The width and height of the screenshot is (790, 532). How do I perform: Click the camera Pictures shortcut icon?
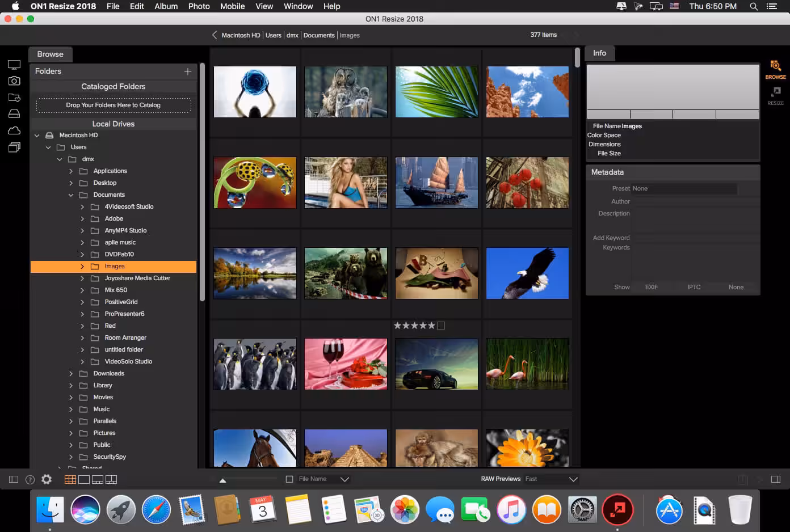click(14, 81)
